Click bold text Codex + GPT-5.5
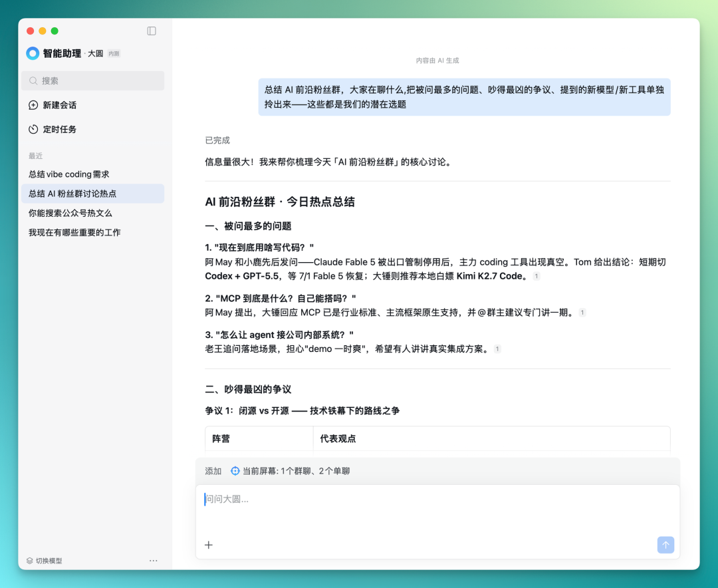The width and height of the screenshot is (718, 588). coord(241,276)
